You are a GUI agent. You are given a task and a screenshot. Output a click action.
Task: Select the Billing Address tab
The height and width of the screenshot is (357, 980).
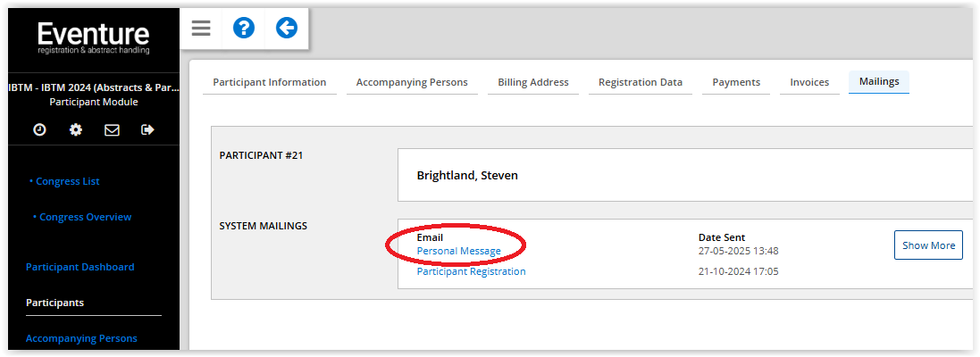pos(533,82)
